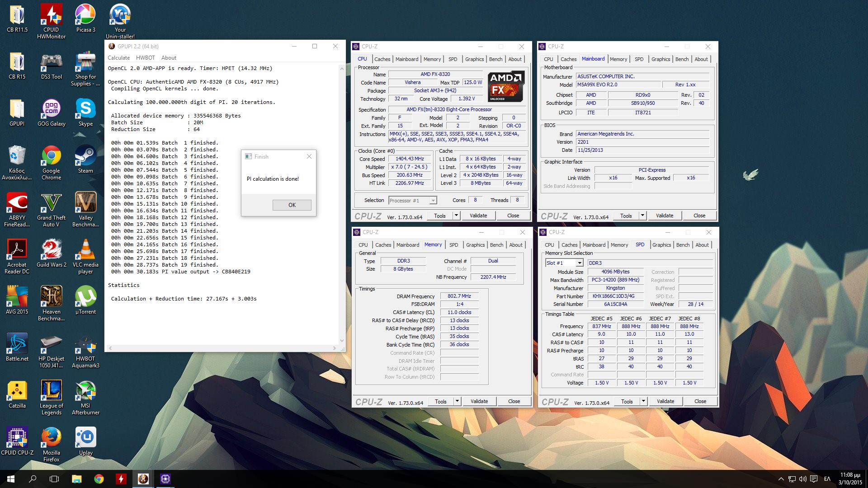The width and height of the screenshot is (868, 488).
Task: Open DS3 Tool desktop shortcut
Action: (x=51, y=66)
